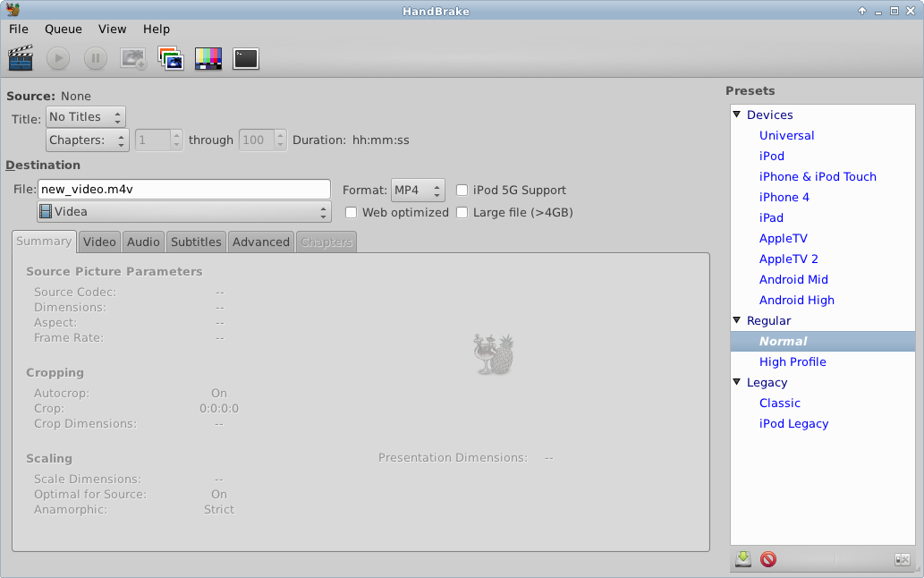Switch to the Advanced tab

click(x=261, y=242)
